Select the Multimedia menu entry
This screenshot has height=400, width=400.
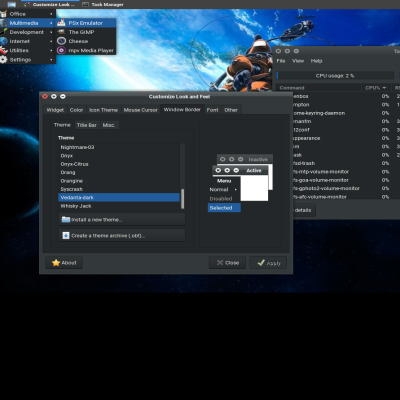pos(28,23)
